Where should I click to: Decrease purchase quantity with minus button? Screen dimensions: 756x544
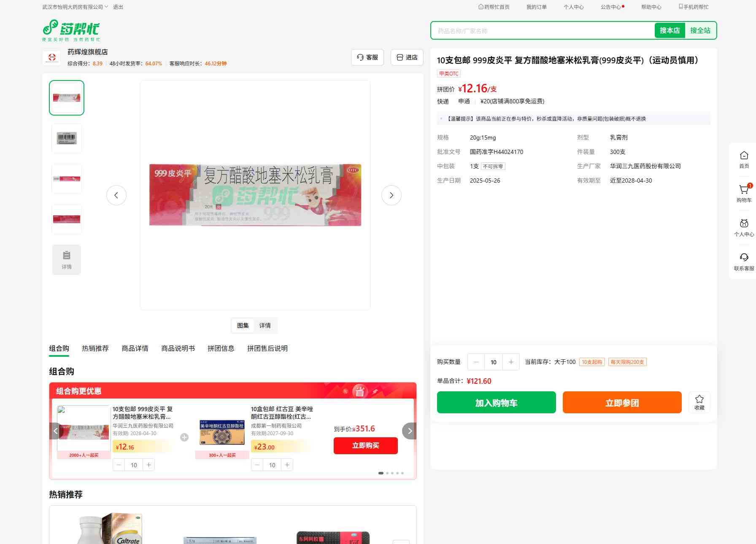tap(476, 362)
